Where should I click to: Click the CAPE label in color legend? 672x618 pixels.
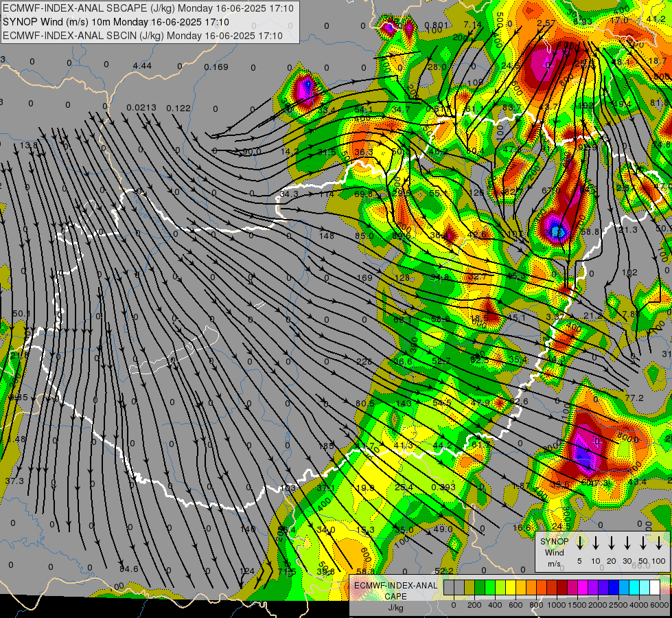pos(395,597)
